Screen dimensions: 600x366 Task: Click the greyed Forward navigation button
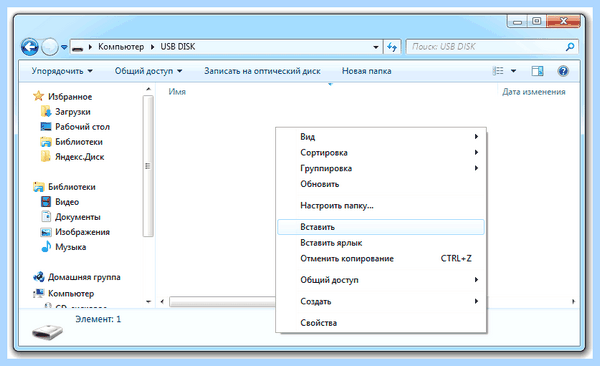pyautogui.click(x=49, y=47)
